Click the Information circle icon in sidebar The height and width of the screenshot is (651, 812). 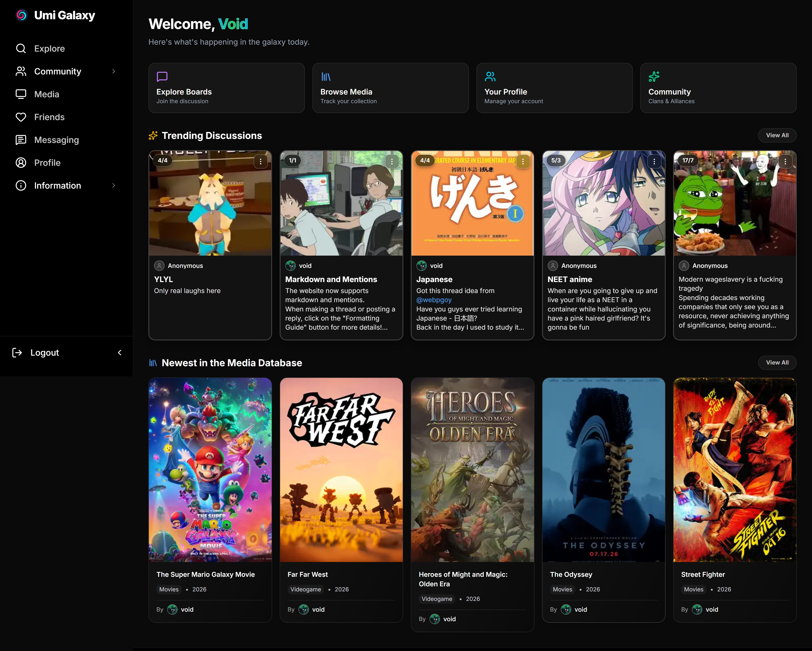pos(21,185)
